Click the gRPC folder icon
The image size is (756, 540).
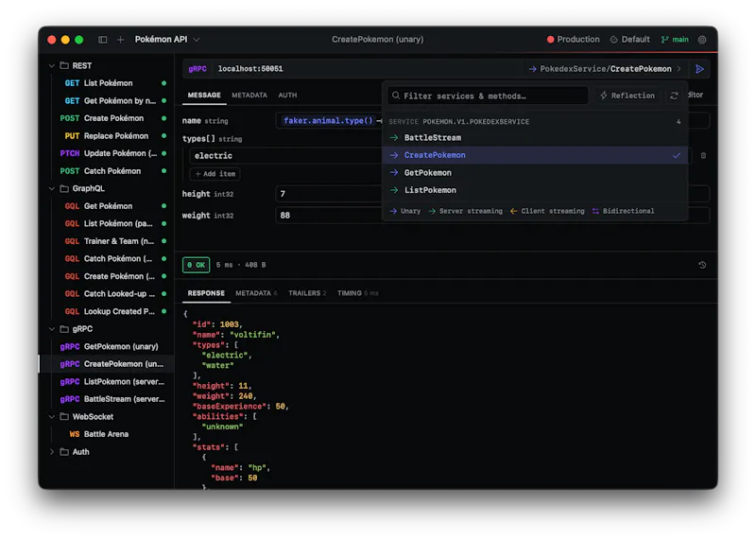pyautogui.click(x=64, y=329)
